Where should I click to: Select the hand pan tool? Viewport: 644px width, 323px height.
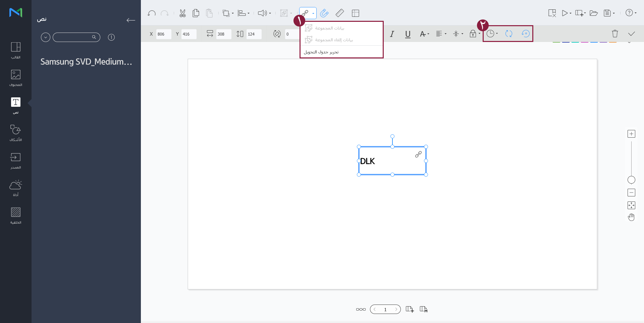pyautogui.click(x=631, y=218)
